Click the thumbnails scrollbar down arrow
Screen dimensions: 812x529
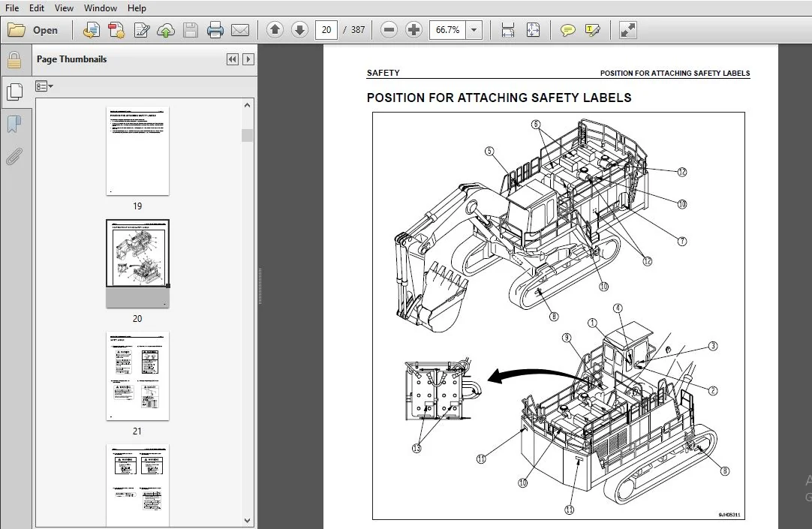[247, 520]
